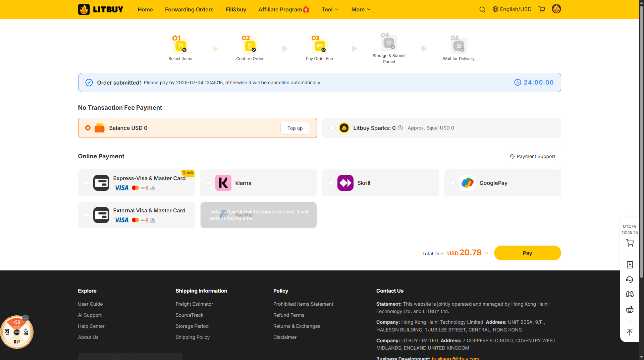The height and width of the screenshot is (360, 644).
Task: Click the Top up button
Action: [x=295, y=128]
